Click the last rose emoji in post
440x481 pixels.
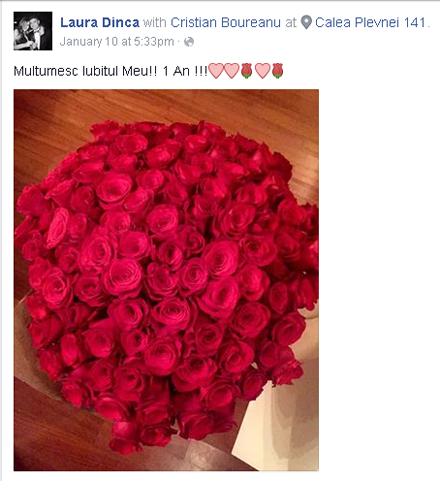pyautogui.click(x=277, y=71)
